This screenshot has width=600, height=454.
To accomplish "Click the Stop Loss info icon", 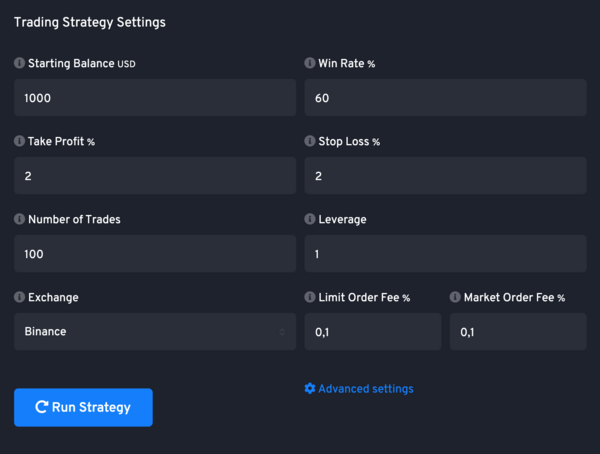I will point(310,141).
